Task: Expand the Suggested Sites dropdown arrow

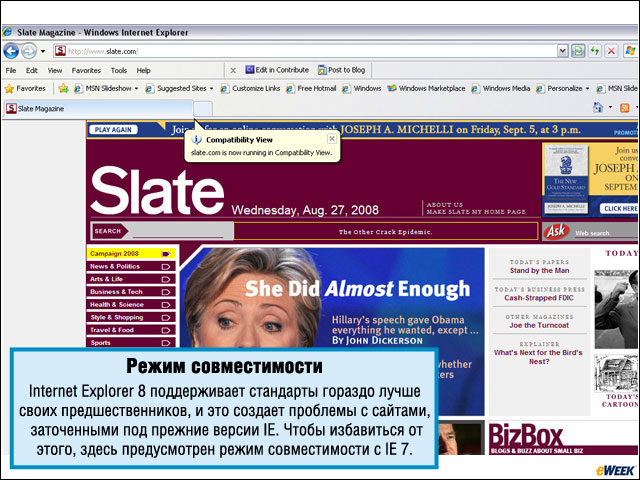Action: pyautogui.click(x=211, y=89)
